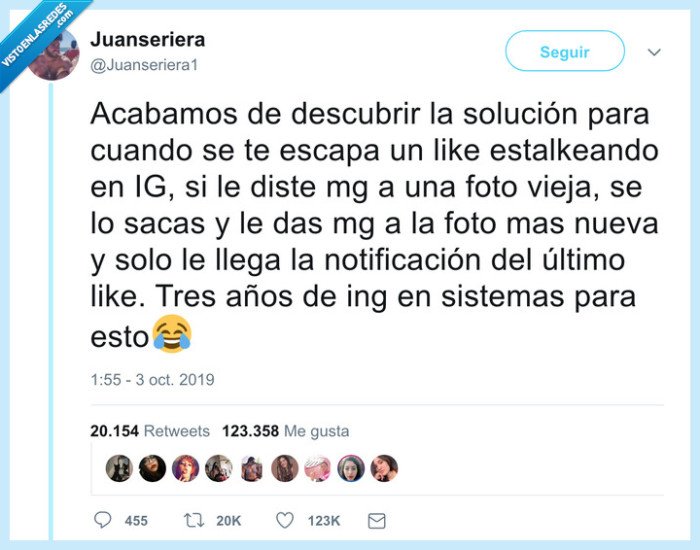Follow the account with Seguir button
Viewport: 700px width, 550px height.
(565, 51)
